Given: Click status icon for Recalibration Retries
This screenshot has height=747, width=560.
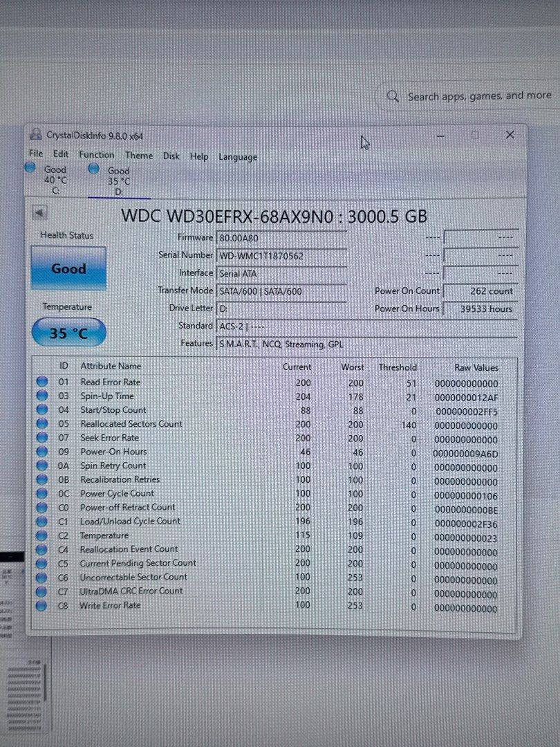Looking at the screenshot, I should (x=42, y=479).
